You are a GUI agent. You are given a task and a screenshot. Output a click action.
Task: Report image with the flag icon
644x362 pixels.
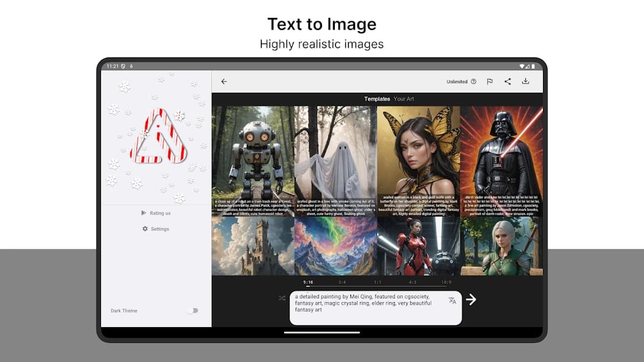[490, 82]
